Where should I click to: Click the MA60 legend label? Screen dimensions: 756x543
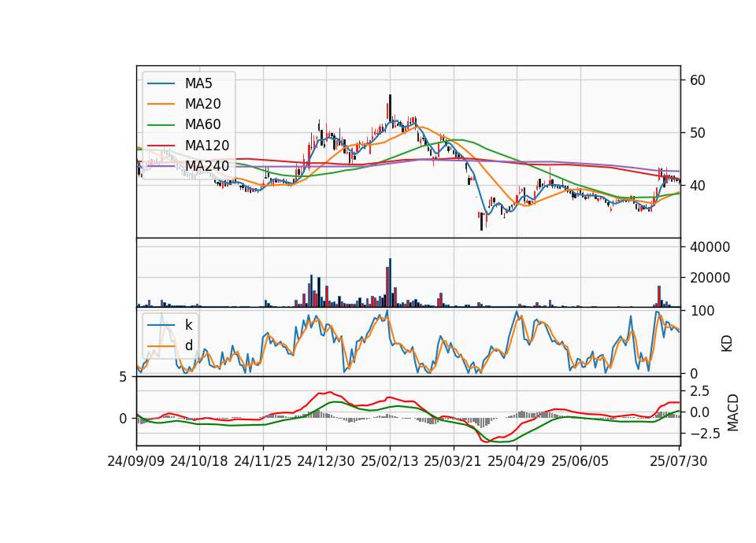(203, 125)
